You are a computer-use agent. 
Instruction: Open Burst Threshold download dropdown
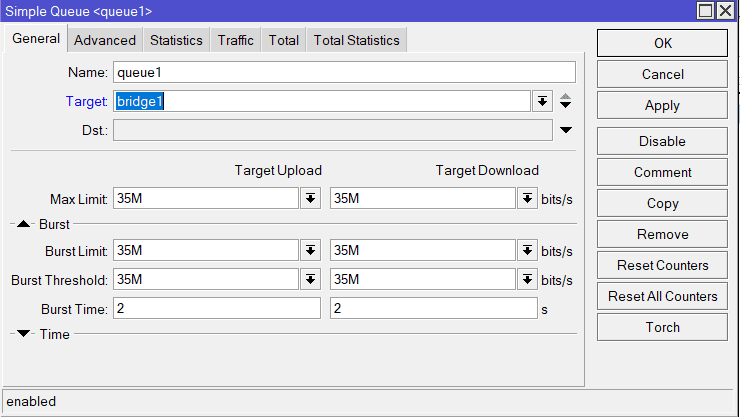point(527,280)
